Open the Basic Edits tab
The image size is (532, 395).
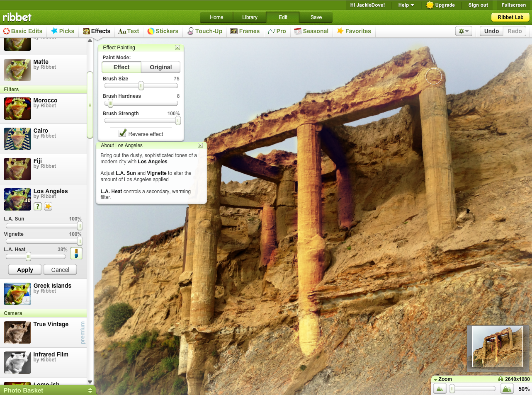coord(23,31)
